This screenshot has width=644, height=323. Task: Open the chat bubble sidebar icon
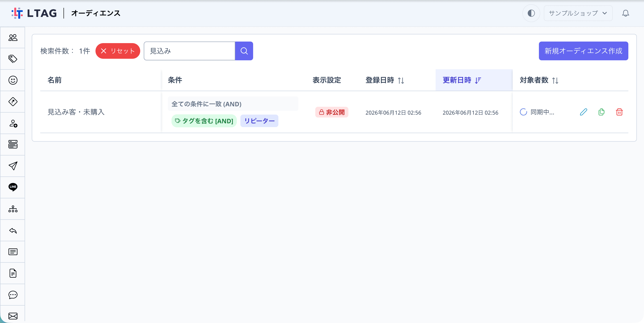pyautogui.click(x=13, y=295)
